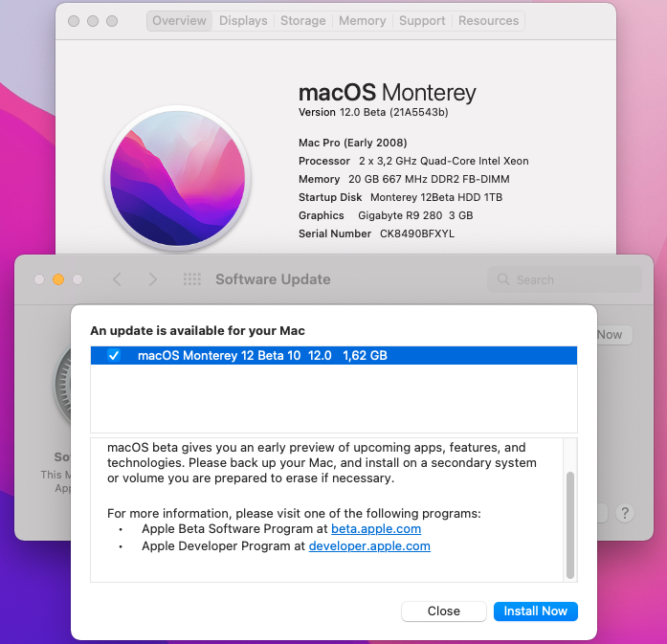Click the Startup Disk Monterey 12Beta HDD 1TB value
667x644 pixels.
[436, 197]
